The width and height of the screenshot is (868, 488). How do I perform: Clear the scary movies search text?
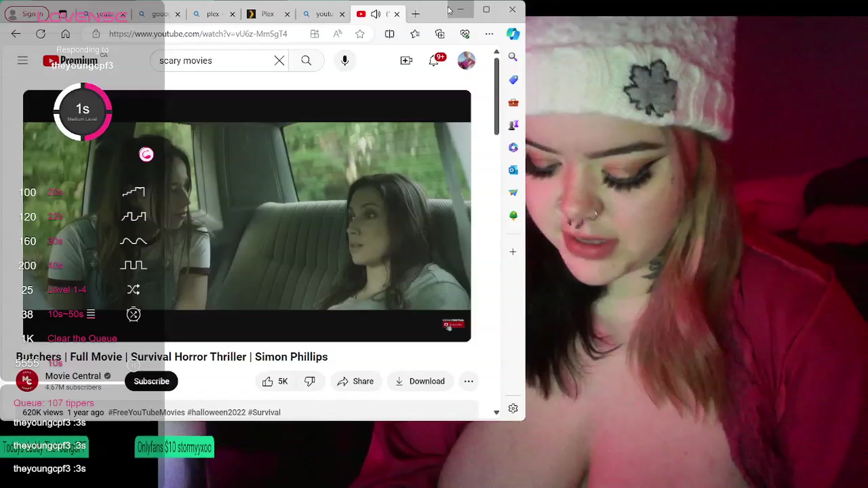tap(279, 61)
